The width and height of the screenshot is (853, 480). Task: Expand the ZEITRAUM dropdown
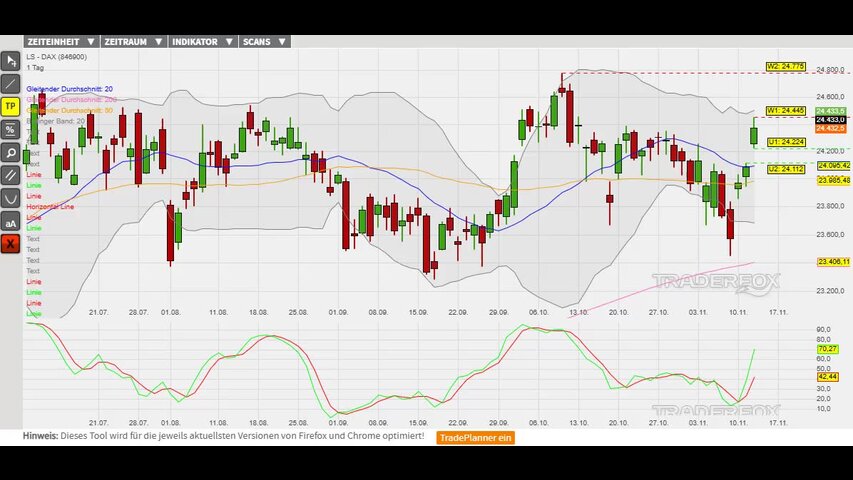[132, 42]
